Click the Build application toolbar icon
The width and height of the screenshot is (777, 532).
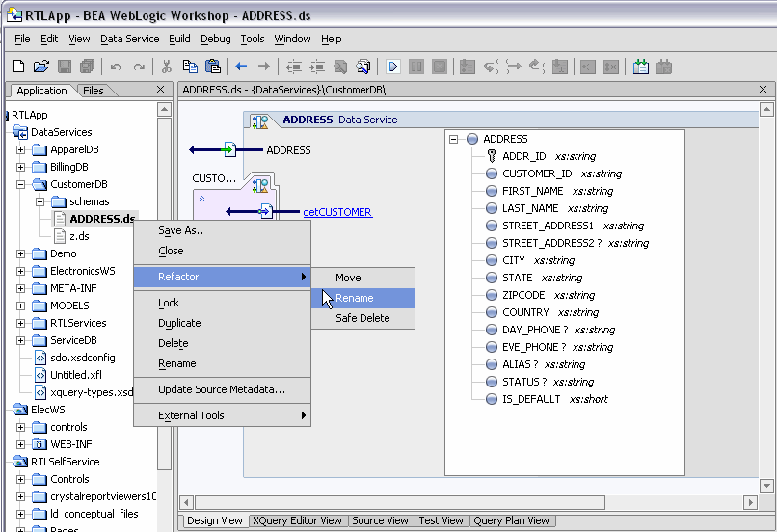[x=641, y=66]
